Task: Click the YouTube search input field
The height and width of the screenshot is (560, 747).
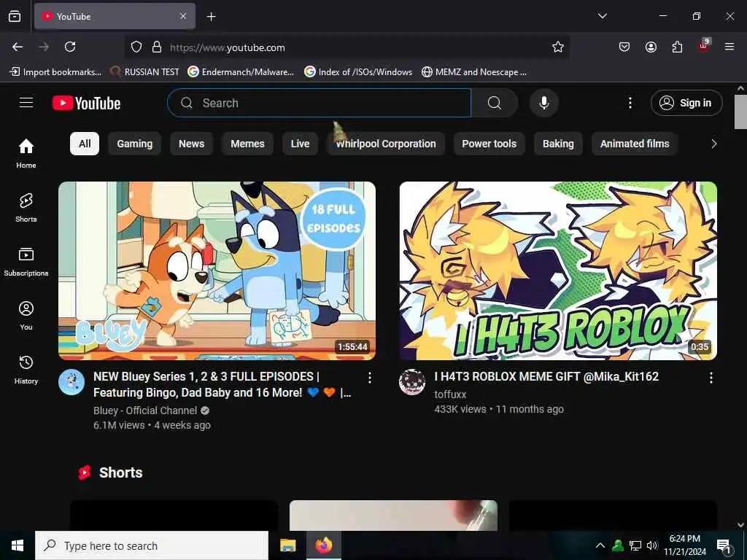Action: pyautogui.click(x=320, y=103)
